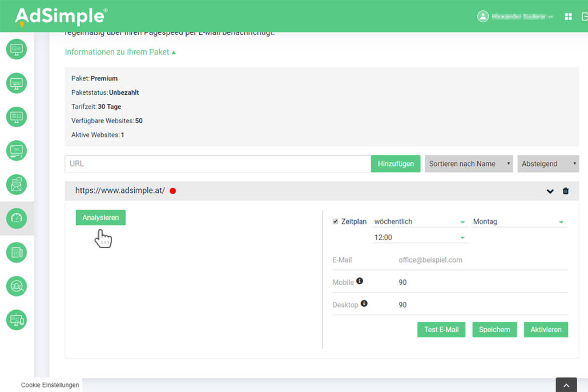Show info tooltip next to Desktop
Viewport: 588px width, 392px height.
point(364,304)
